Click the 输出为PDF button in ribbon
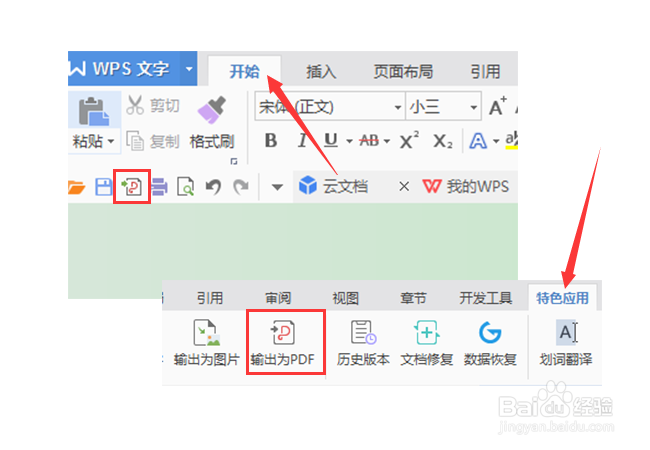 pos(283,343)
